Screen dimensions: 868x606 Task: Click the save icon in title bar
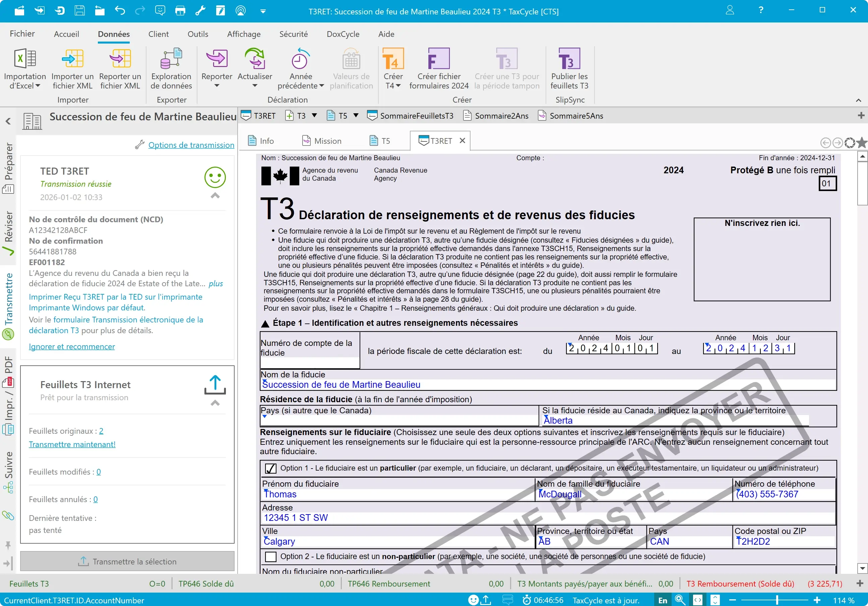point(79,11)
